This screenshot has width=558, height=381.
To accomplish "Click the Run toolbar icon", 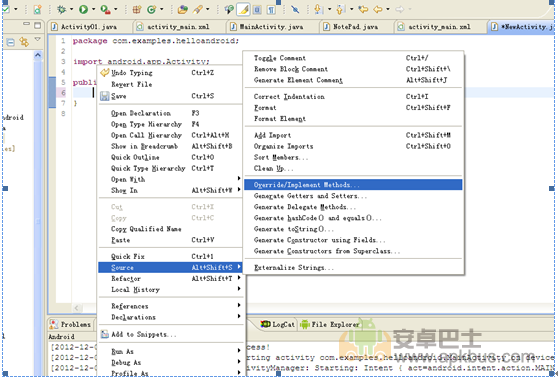I will click(x=83, y=9).
